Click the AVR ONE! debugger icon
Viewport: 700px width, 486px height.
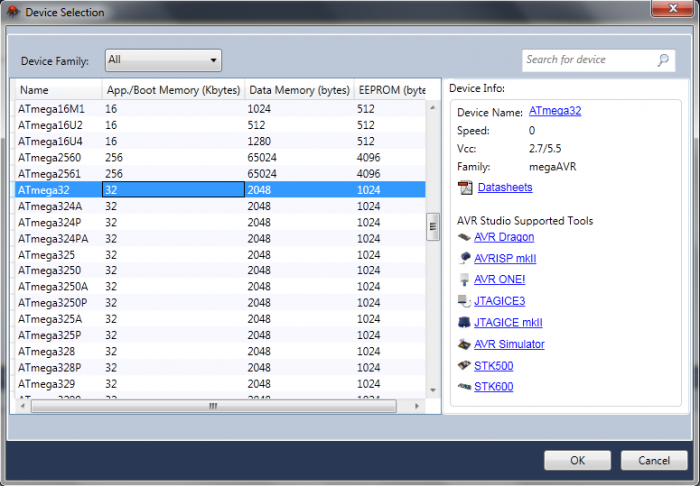463,279
